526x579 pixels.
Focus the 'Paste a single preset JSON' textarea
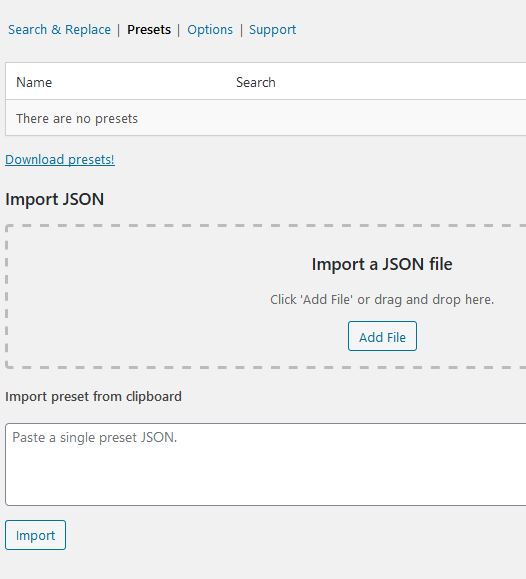[x=266, y=465]
